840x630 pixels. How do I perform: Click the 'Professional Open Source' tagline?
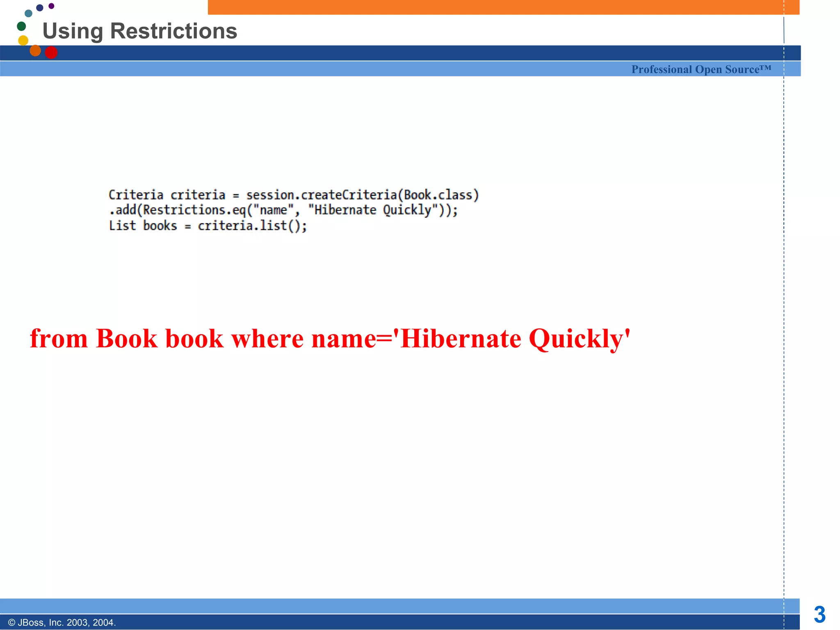point(701,69)
